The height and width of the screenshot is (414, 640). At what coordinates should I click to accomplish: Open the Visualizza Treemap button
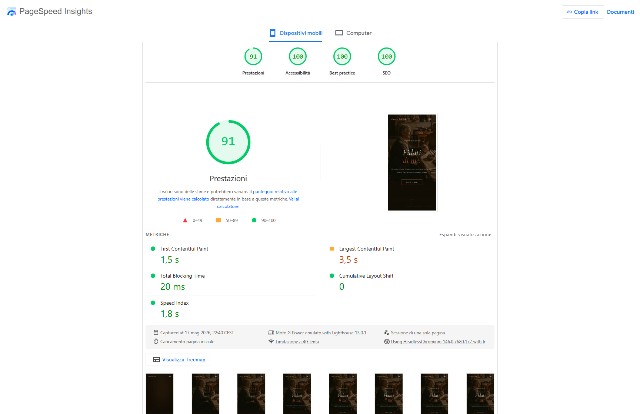(179, 360)
